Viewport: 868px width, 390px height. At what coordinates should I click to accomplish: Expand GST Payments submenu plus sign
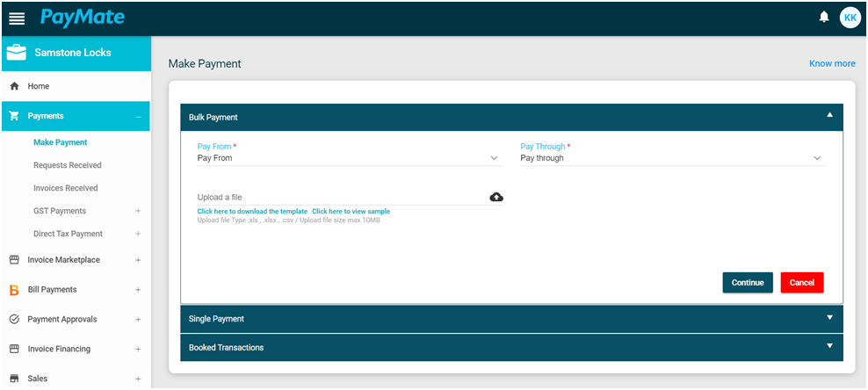click(138, 211)
